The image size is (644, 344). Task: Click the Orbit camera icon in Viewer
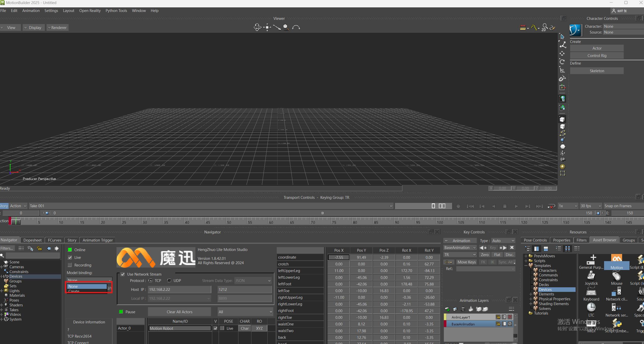coord(257,27)
